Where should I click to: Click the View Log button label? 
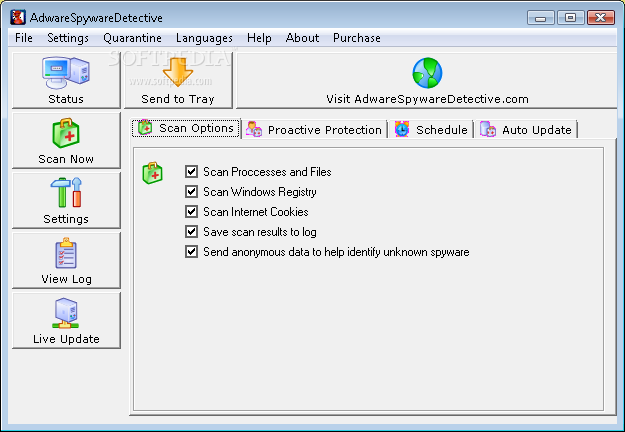(66, 279)
